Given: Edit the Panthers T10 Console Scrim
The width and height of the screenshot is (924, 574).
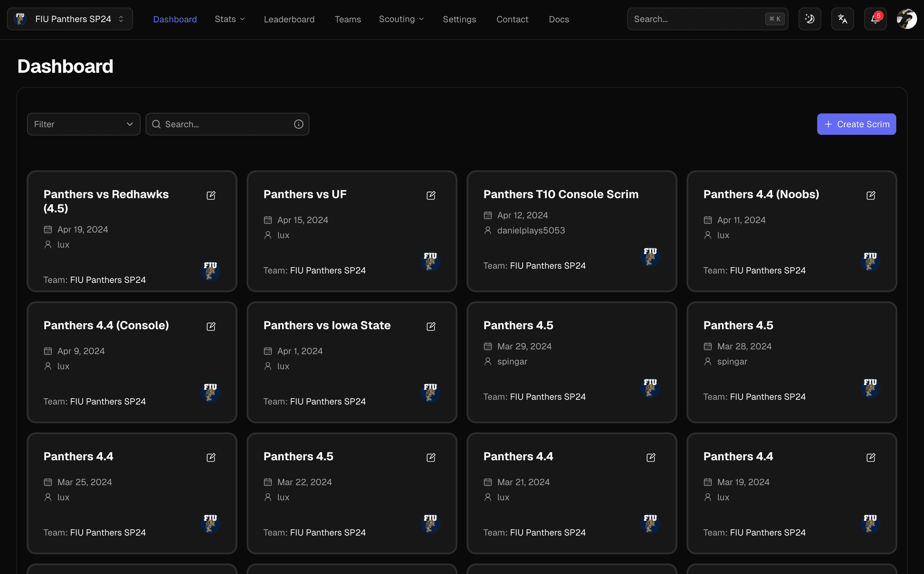Looking at the screenshot, I should tap(651, 195).
